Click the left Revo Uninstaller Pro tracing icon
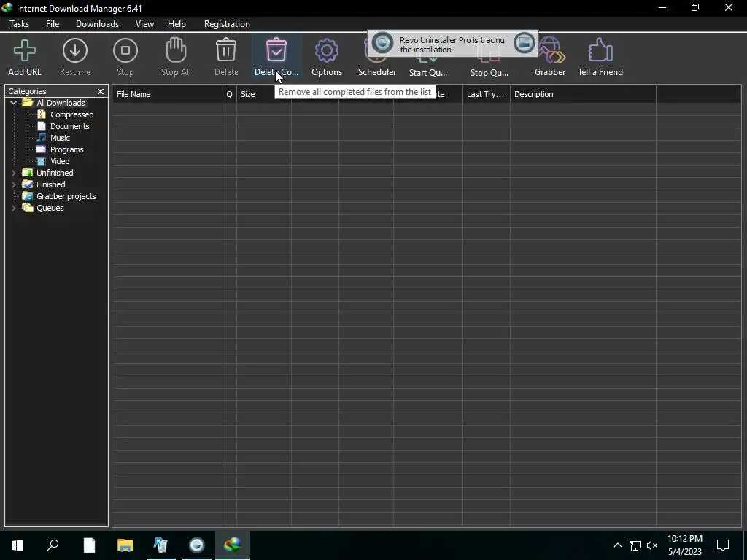Viewport: 747px width, 560px height. 382,44
